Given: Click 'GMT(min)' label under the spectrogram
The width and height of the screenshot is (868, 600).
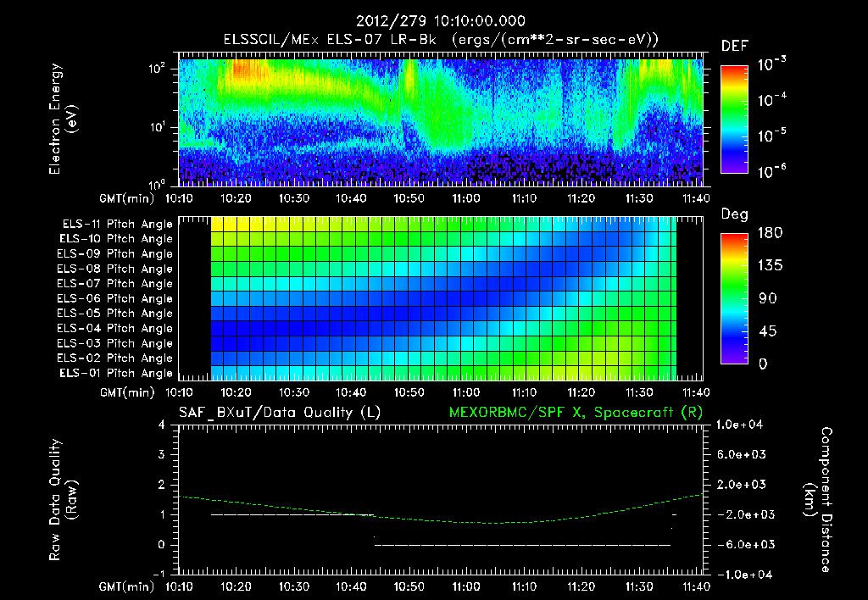Looking at the screenshot, I should (127, 198).
